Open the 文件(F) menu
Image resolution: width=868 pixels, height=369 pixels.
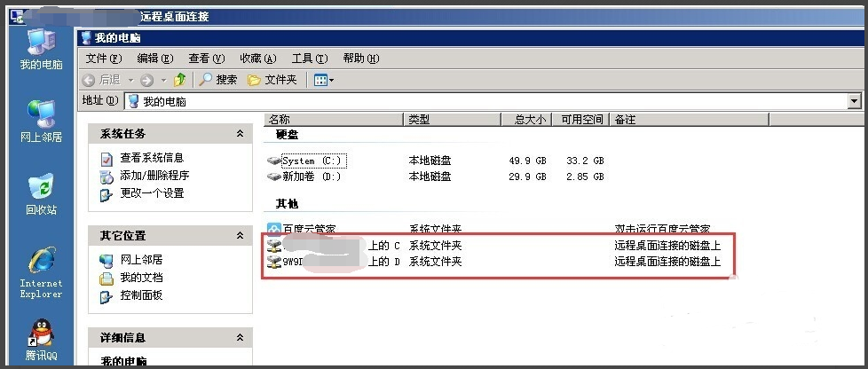pos(103,59)
